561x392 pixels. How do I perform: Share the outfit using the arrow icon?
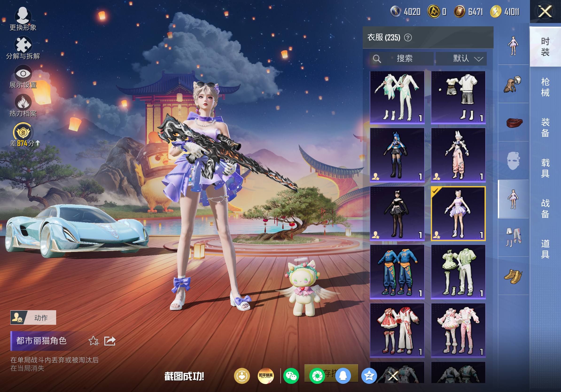click(x=110, y=341)
